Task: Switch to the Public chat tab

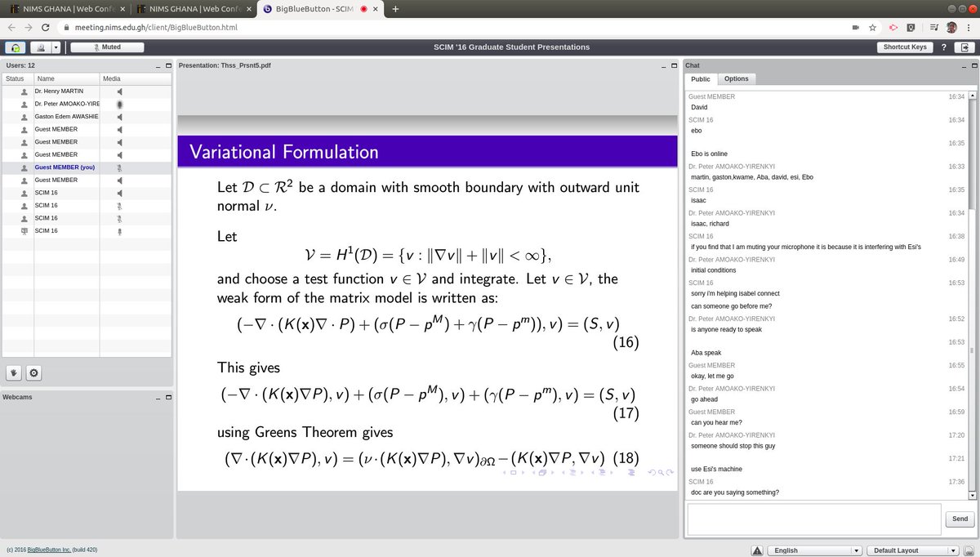Action: pyautogui.click(x=701, y=79)
